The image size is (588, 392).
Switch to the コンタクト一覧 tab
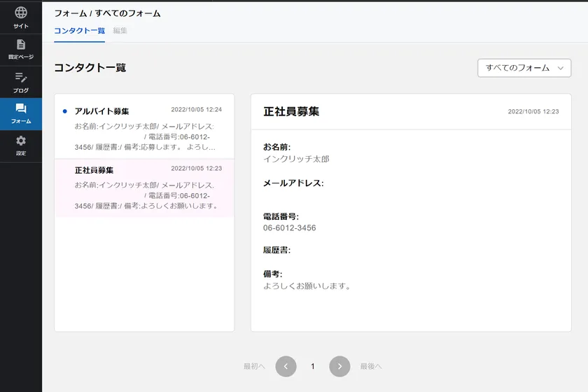[79, 31]
